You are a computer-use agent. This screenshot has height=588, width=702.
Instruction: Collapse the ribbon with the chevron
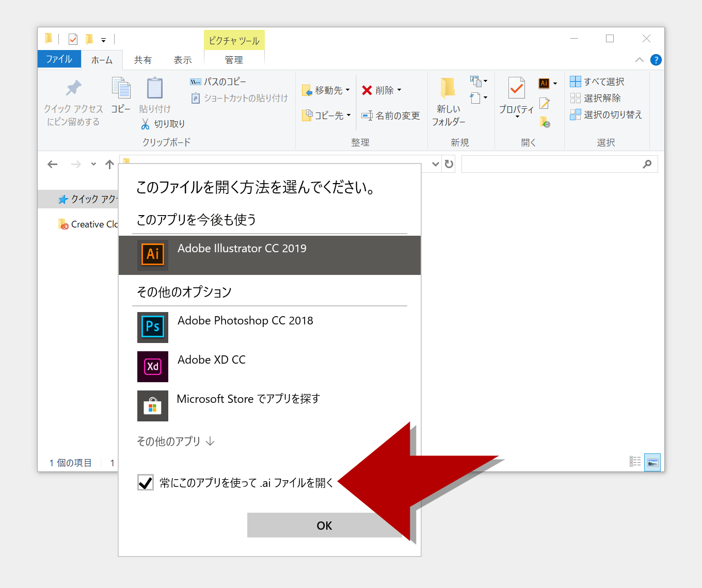pos(639,60)
